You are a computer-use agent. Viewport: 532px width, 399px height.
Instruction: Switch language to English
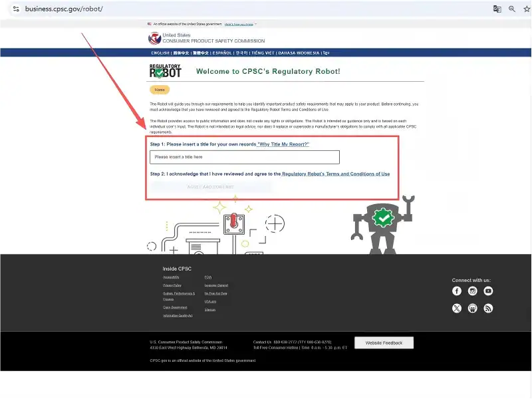click(x=160, y=53)
